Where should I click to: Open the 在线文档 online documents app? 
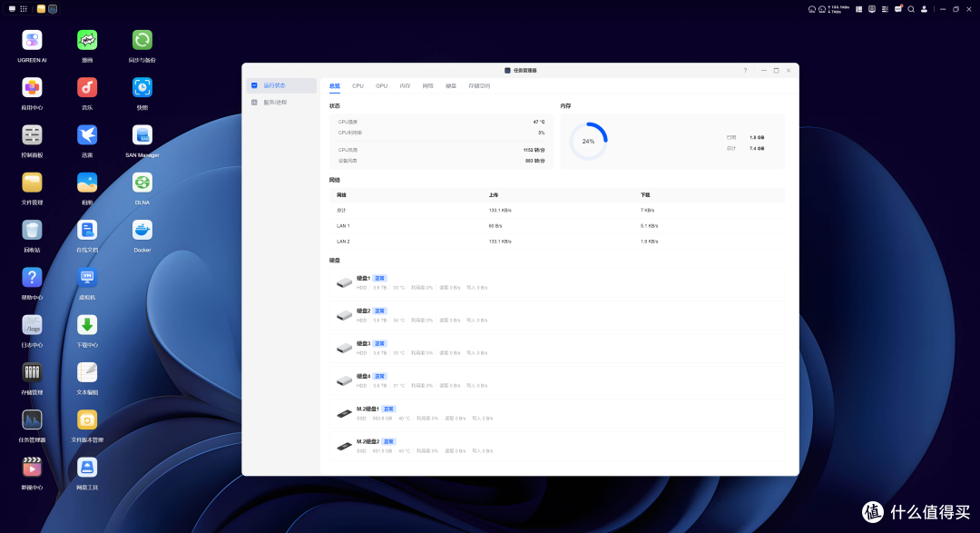(87, 231)
